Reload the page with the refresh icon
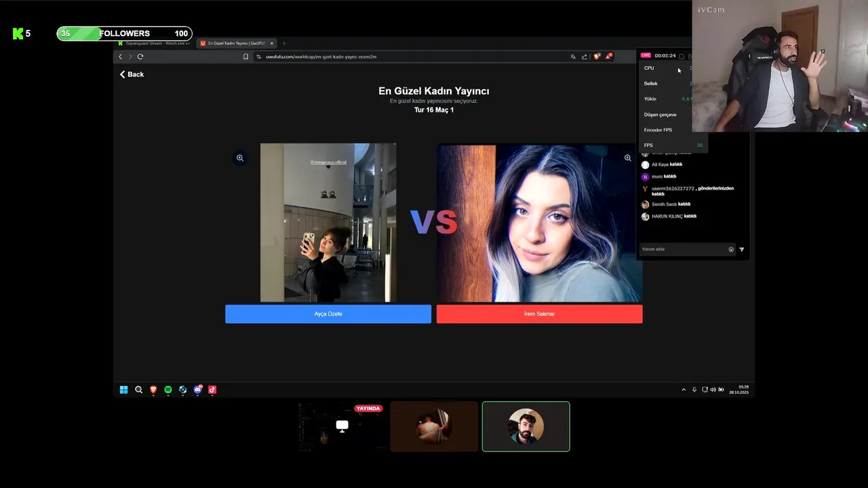The height and width of the screenshot is (488, 868). pos(140,57)
